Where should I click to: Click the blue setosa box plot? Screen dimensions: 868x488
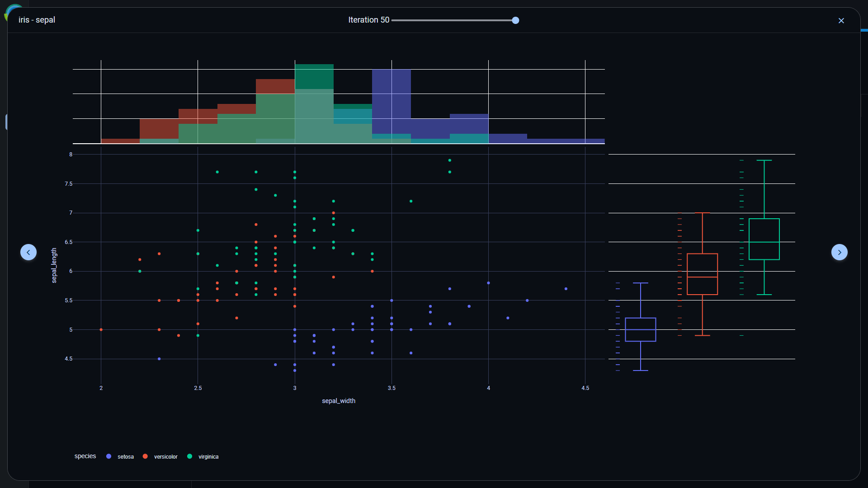pos(641,330)
